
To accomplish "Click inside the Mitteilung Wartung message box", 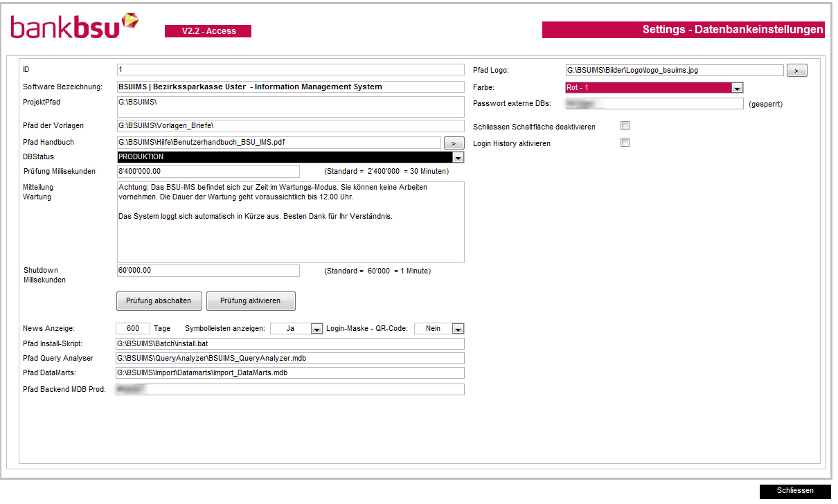I will [x=290, y=222].
